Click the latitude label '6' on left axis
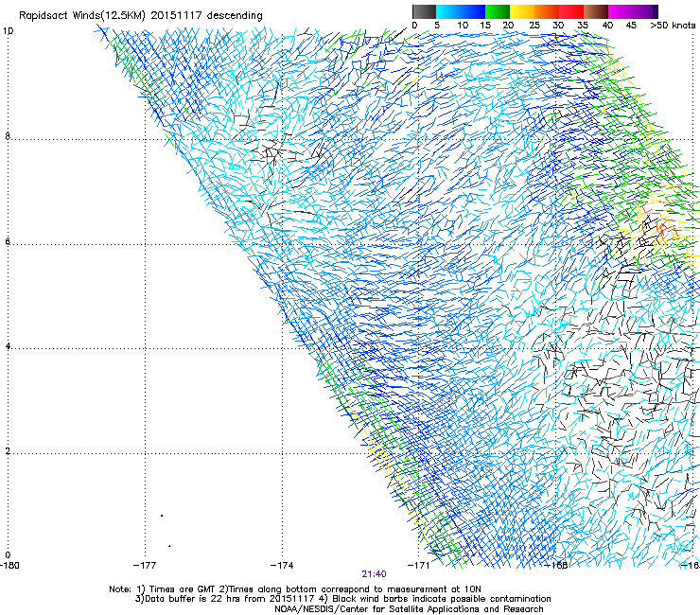 click(x=8, y=241)
